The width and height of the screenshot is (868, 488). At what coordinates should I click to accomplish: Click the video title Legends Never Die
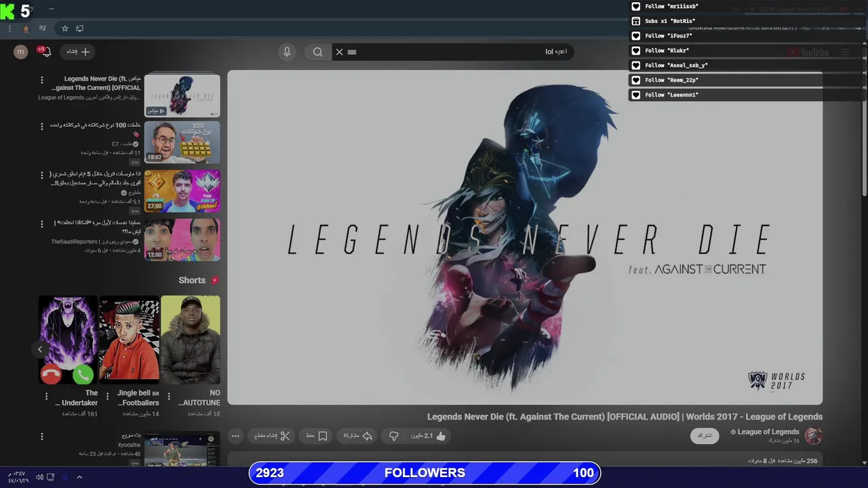pyautogui.click(x=625, y=417)
